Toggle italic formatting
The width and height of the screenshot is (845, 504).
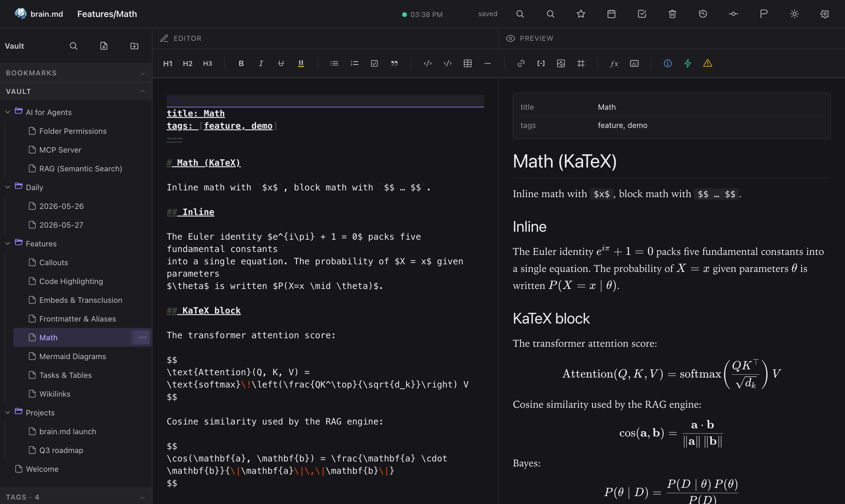pos(261,63)
